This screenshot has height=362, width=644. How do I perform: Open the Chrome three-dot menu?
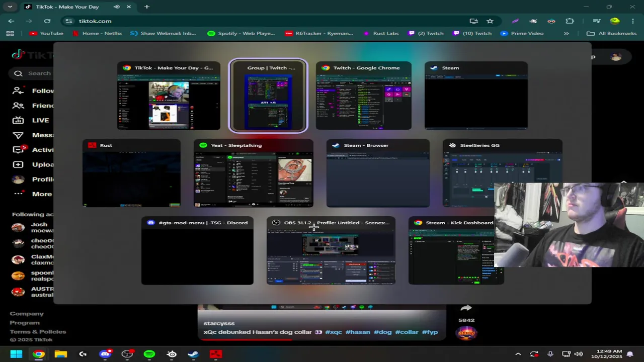point(632,21)
